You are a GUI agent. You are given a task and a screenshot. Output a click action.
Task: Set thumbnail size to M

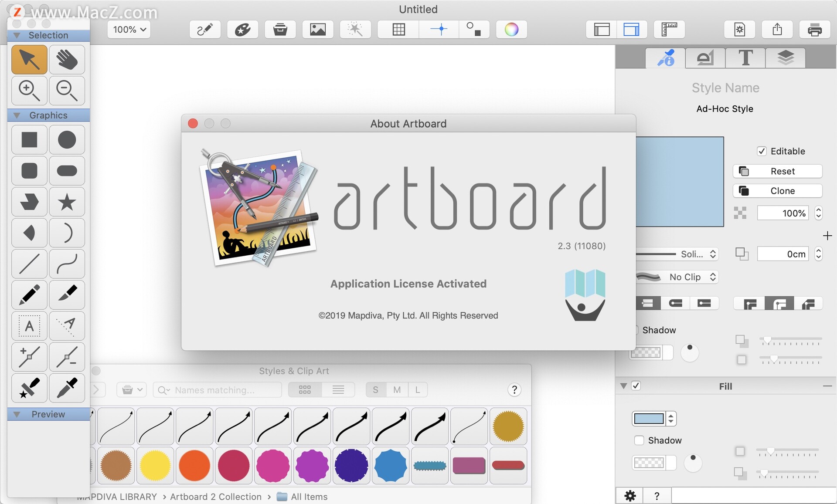[397, 389]
